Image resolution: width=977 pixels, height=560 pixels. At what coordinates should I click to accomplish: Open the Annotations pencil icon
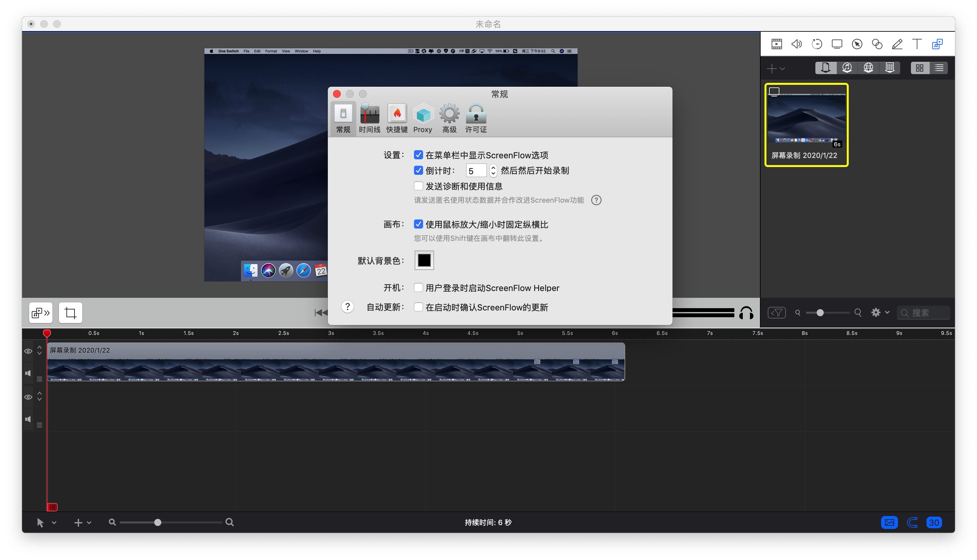tap(897, 44)
